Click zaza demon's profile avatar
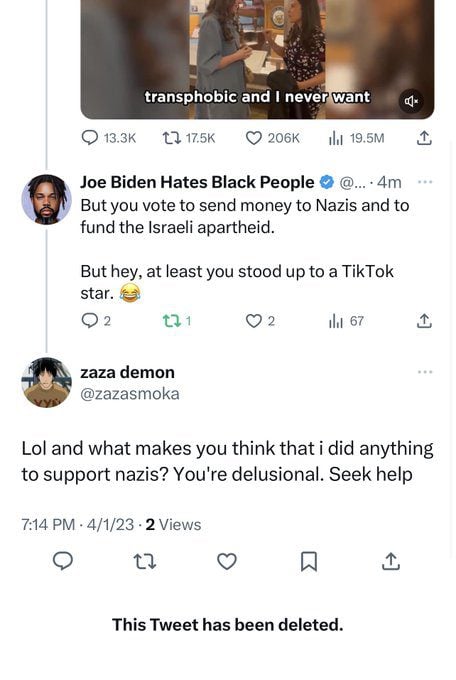Screen dimensions: 456x680 (x=46, y=382)
